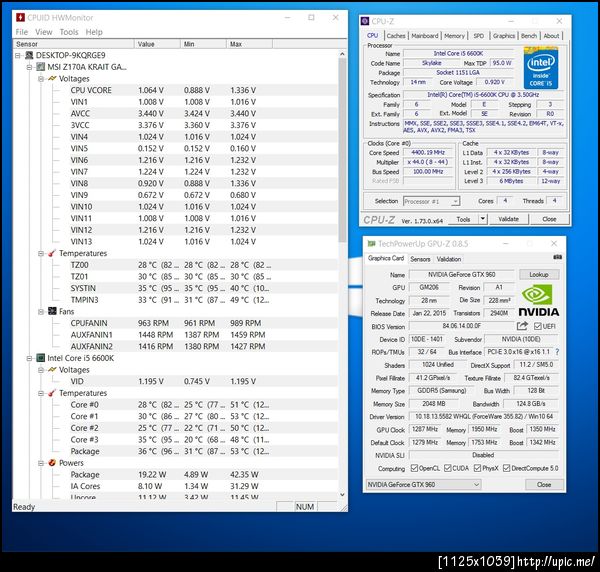Click the Bus Interface question mark icon
This screenshot has height=572, width=600.
pyautogui.click(x=557, y=352)
